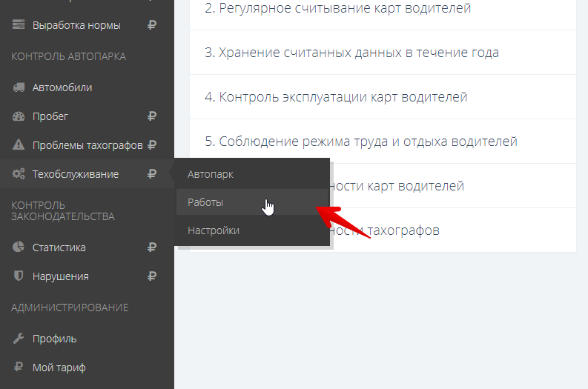Click the Выработка нормы list icon

(19, 24)
